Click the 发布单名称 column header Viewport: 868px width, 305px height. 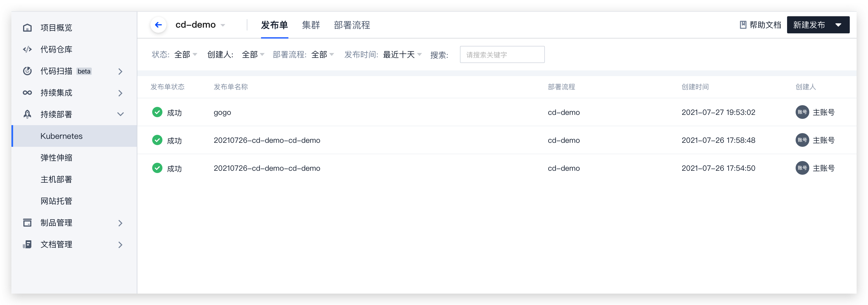coord(231,87)
